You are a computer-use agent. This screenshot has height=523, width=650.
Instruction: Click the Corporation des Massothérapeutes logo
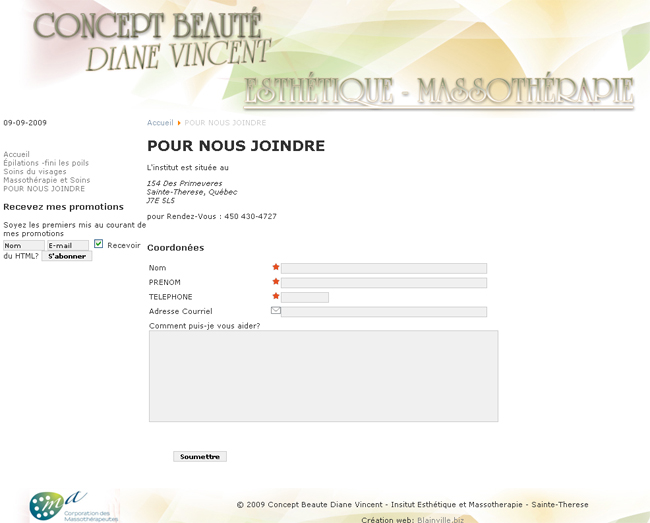pos(74,506)
